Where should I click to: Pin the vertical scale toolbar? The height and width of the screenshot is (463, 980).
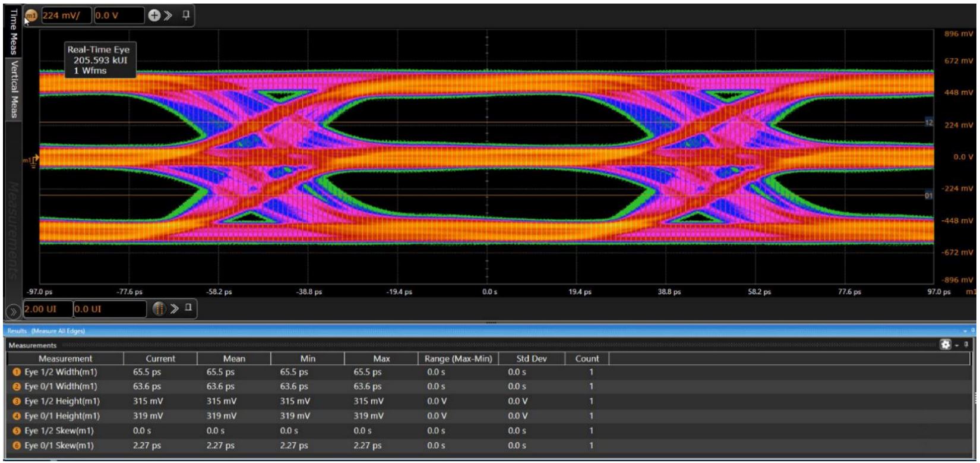coord(186,15)
